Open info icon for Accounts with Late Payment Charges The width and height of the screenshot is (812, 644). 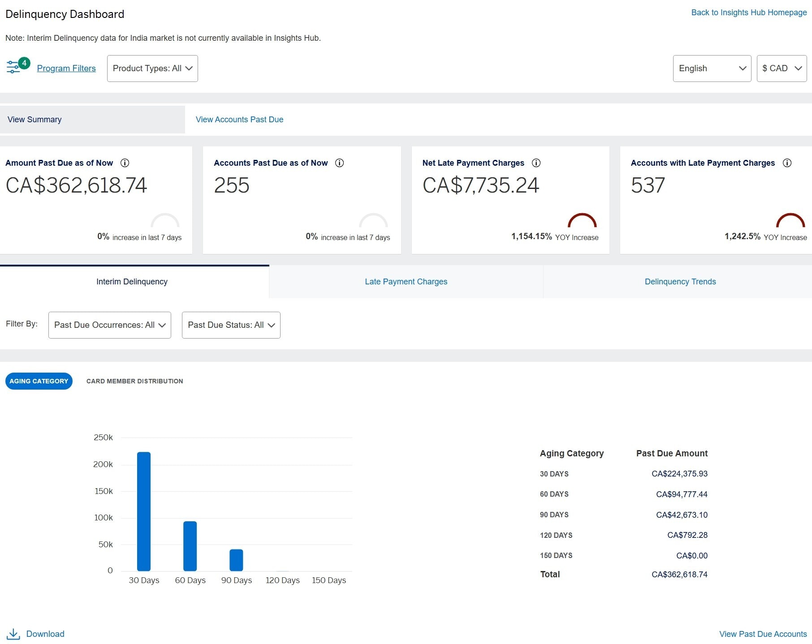tap(787, 163)
